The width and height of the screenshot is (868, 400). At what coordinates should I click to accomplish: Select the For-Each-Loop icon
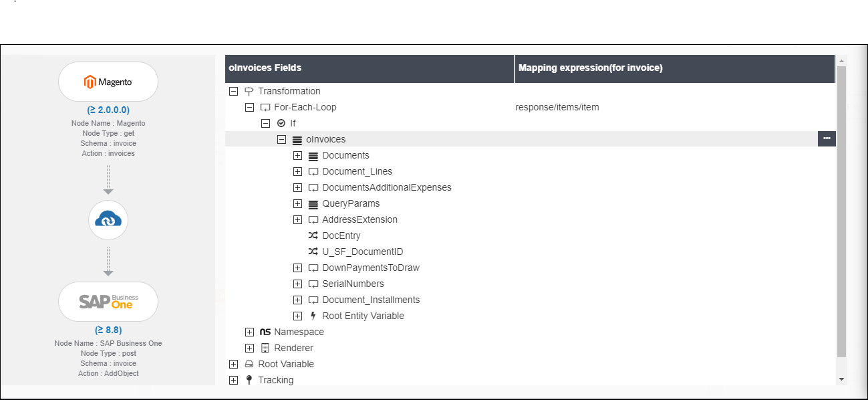(x=265, y=107)
